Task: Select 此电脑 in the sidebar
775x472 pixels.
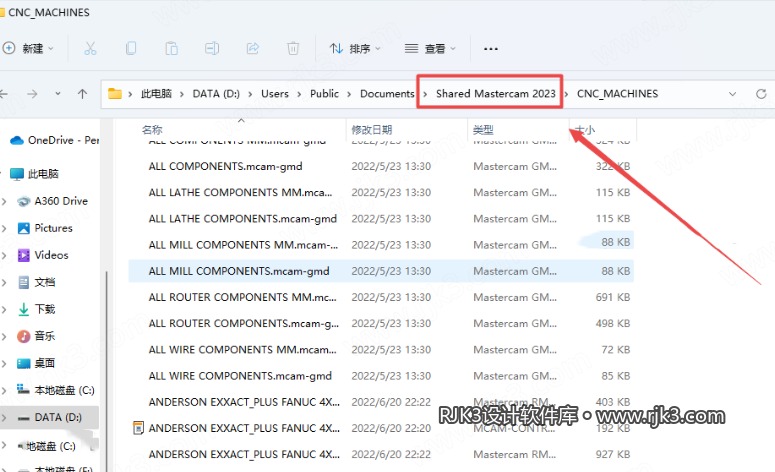Action: point(34,174)
